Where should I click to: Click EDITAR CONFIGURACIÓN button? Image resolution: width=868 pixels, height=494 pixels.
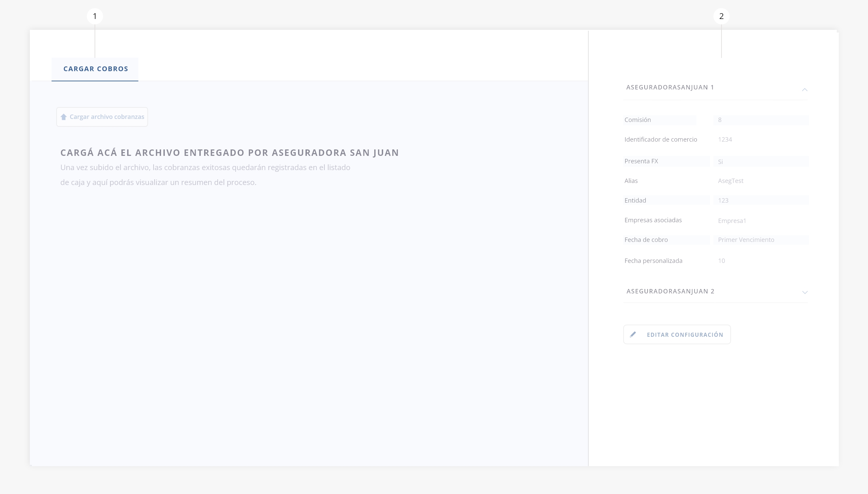pyautogui.click(x=685, y=335)
